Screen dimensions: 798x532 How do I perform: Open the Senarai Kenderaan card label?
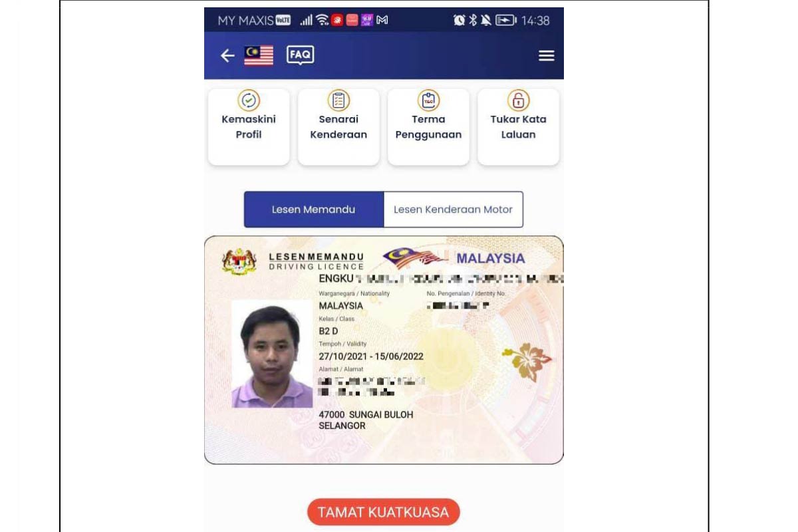[338, 127]
